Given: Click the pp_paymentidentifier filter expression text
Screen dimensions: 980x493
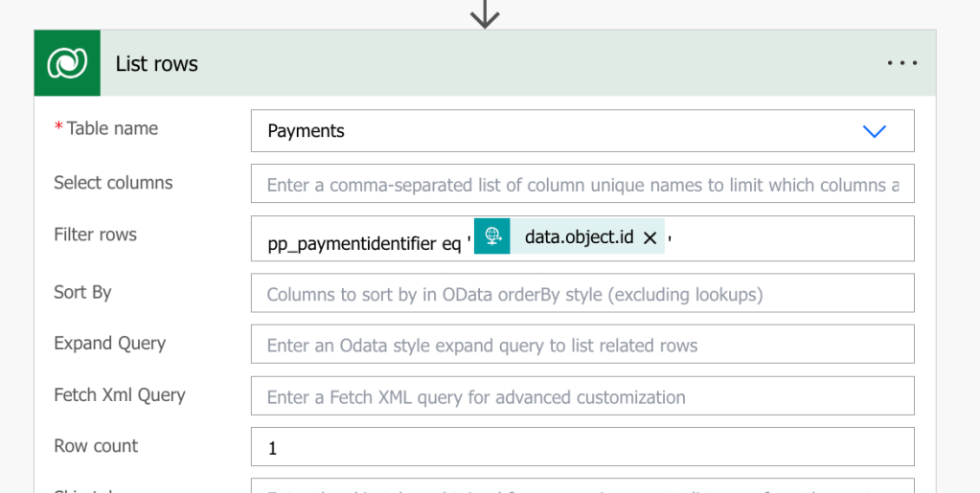Looking at the screenshot, I should point(364,244).
